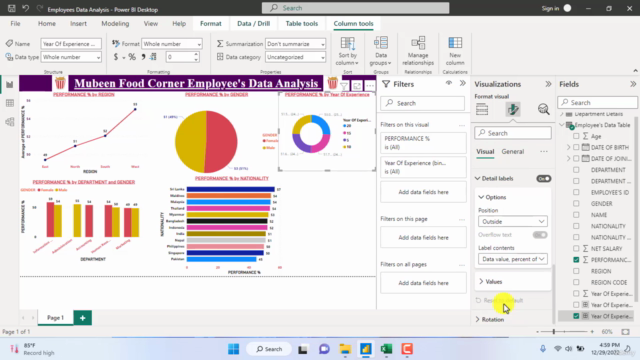Viewport: 640px width, 360px height.
Task: Click the column Name input field
Action: [x=71, y=44]
